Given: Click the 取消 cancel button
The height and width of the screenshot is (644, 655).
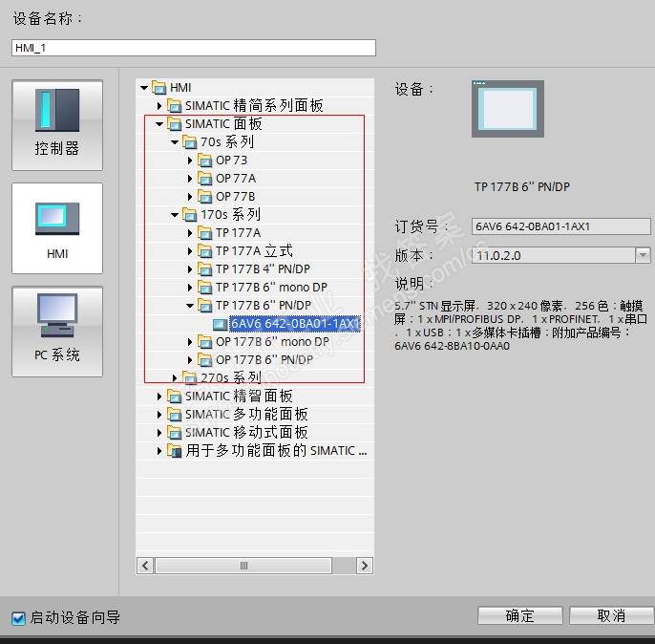Looking at the screenshot, I should click(611, 615).
